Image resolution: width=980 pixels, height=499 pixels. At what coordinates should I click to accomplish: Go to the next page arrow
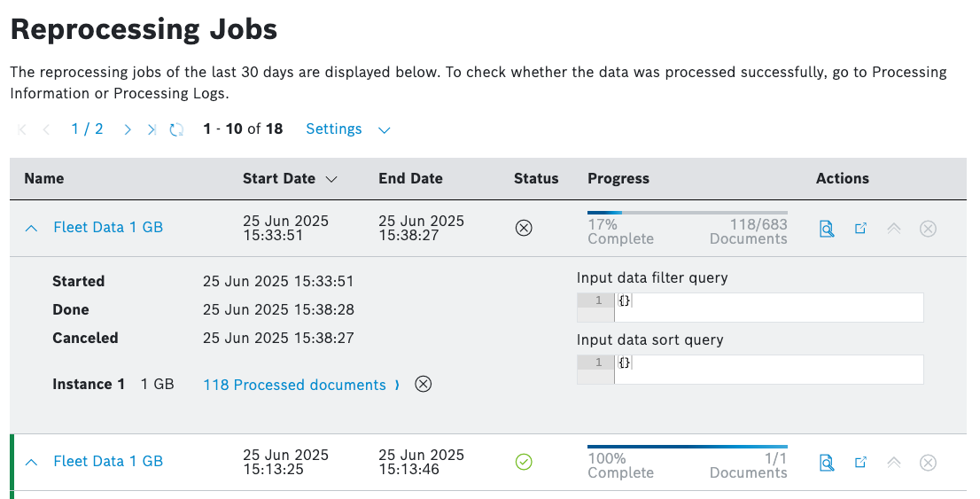click(128, 129)
